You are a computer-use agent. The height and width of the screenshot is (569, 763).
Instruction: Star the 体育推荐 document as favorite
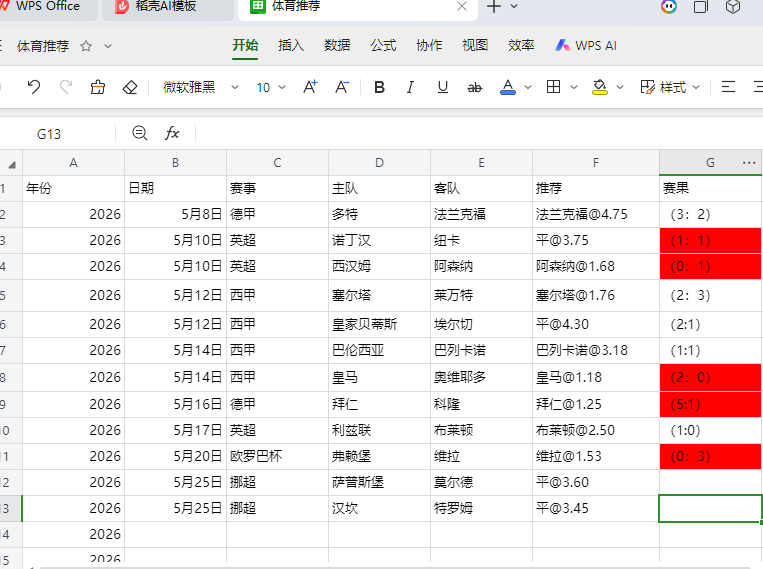86,46
